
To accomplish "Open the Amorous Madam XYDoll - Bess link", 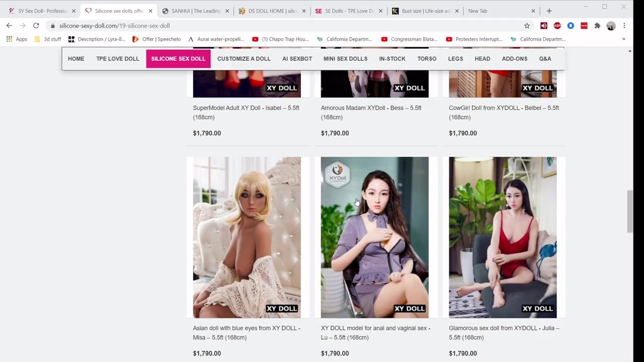I will tap(371, 113).
